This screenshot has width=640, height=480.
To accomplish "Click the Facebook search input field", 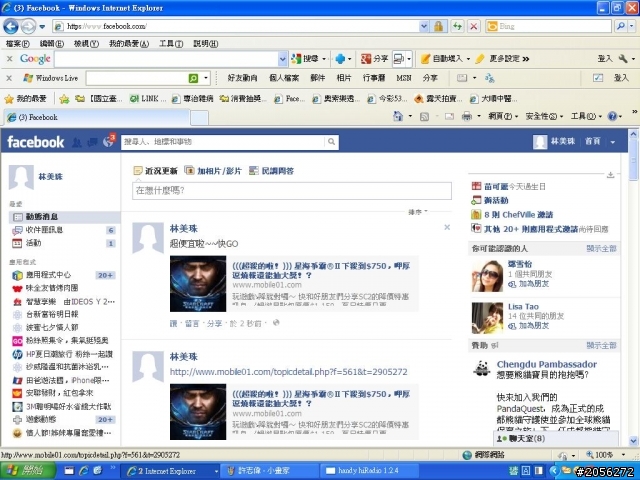I will tap(223, 142).
